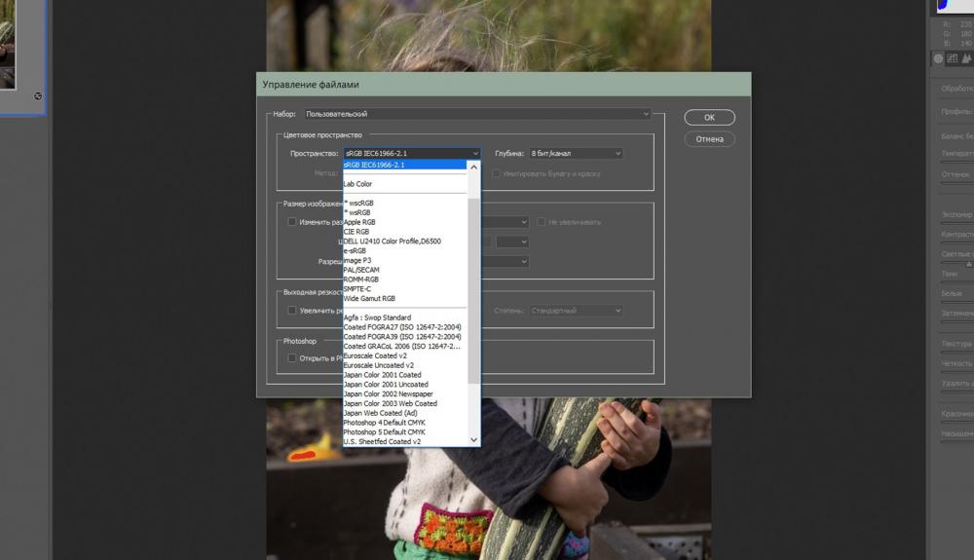Image resolution: width=974 pixels, height=560 pixels.
Task: Open the Tone Curve panel icon
Action: 952,58
